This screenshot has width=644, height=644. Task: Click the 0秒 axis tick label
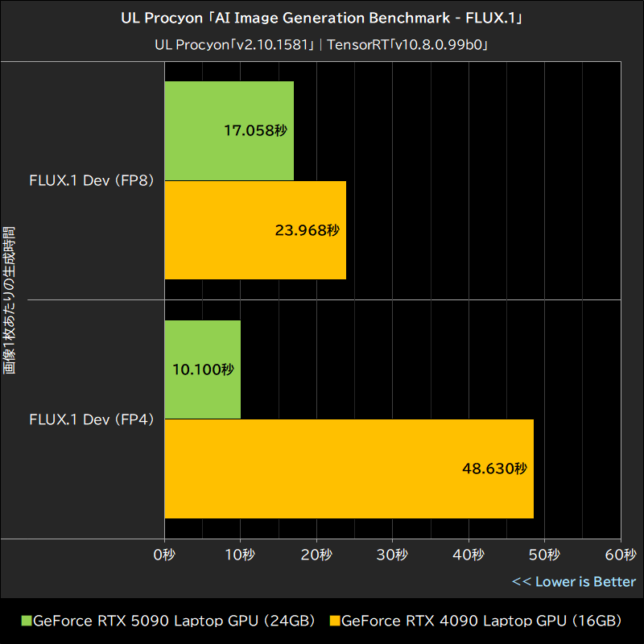[164, 555]
